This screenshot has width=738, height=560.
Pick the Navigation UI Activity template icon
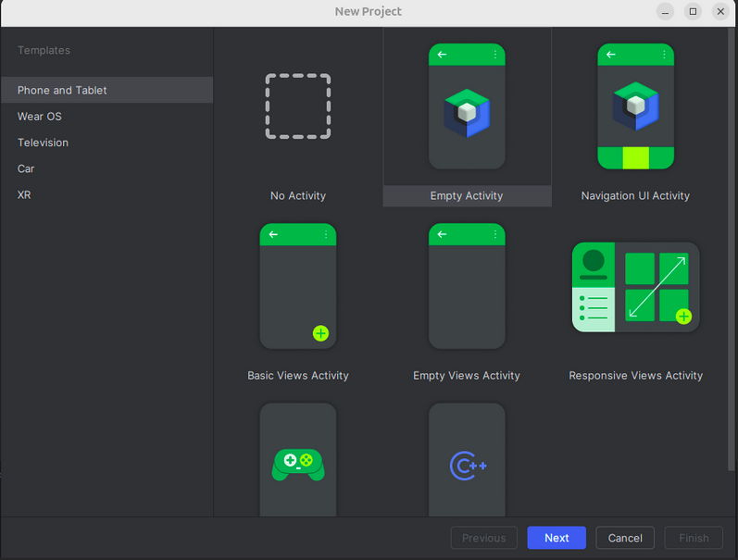click(x=635, y=106)
